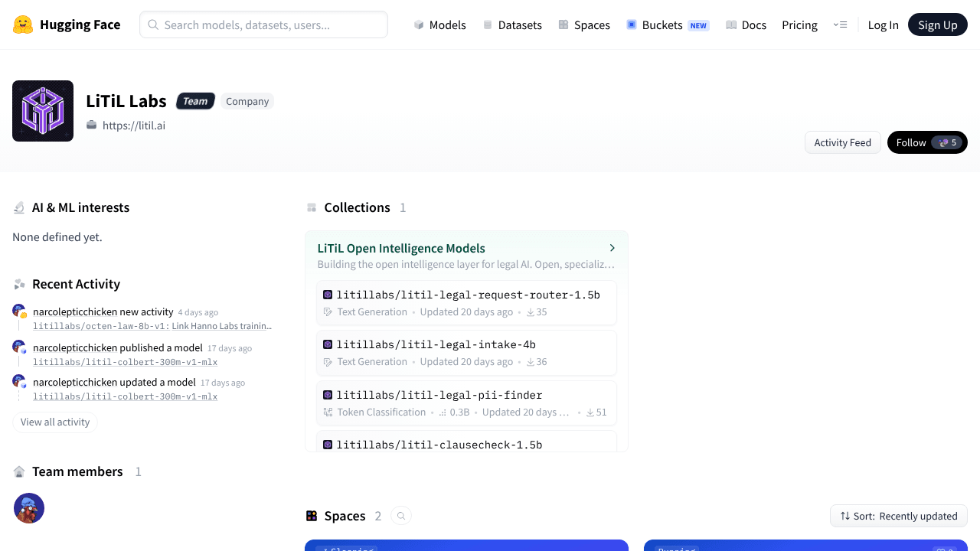
Task: Click narcolepticchicken avatar beside updated a model
Action: click(19, 381)
